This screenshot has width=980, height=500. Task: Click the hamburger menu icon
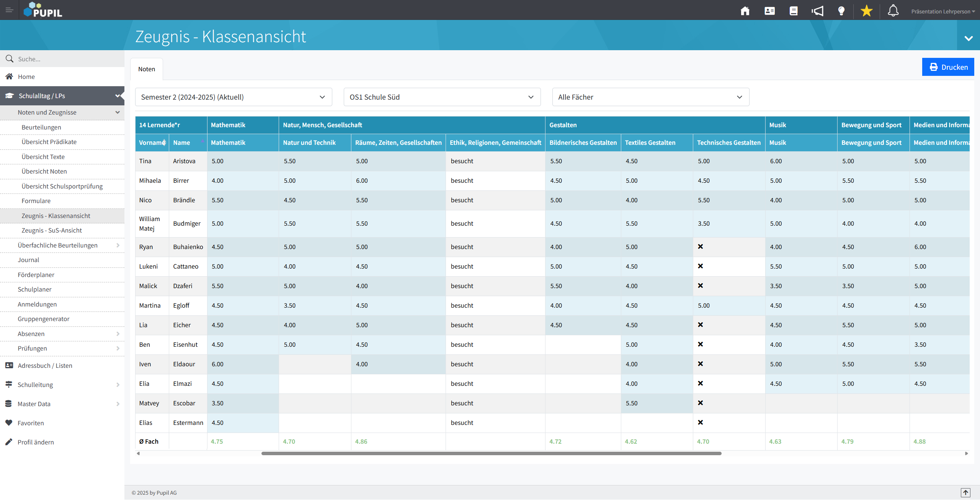tap(9, 10)
